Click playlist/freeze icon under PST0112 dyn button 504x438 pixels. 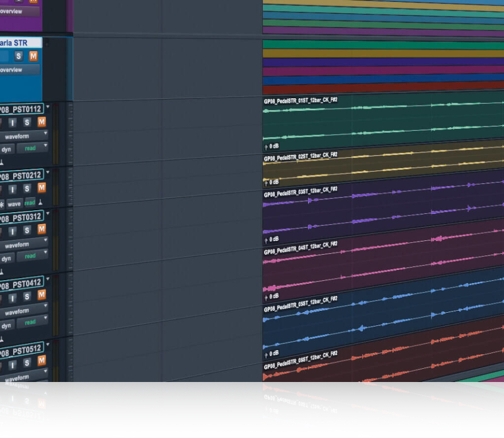(2, 162)
